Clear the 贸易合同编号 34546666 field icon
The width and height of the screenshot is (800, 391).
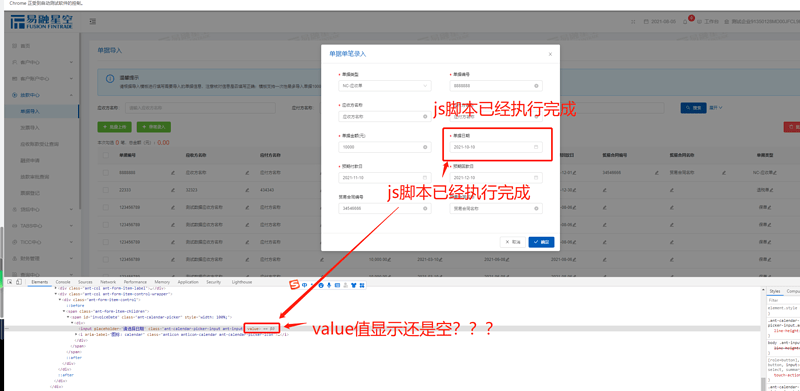click(425, 208)
